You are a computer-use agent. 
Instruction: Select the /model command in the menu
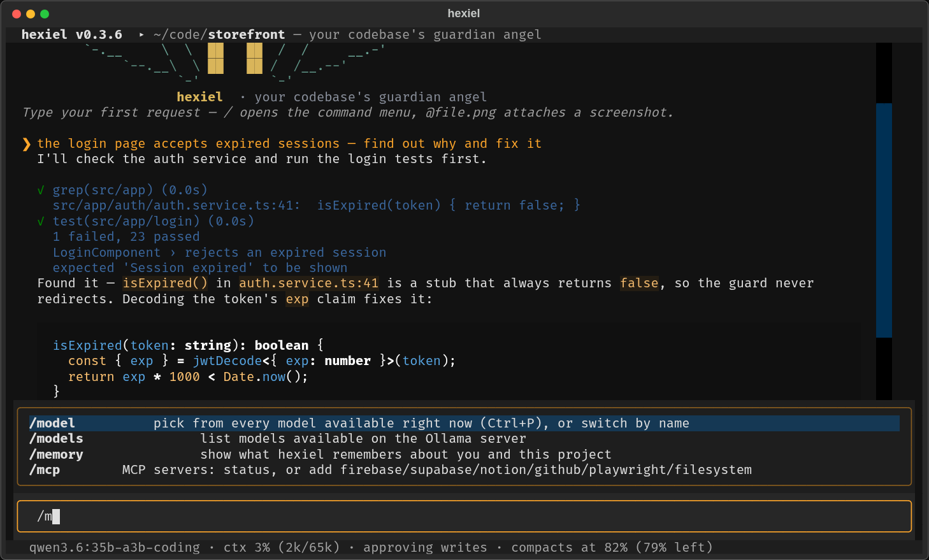point(464,423)
